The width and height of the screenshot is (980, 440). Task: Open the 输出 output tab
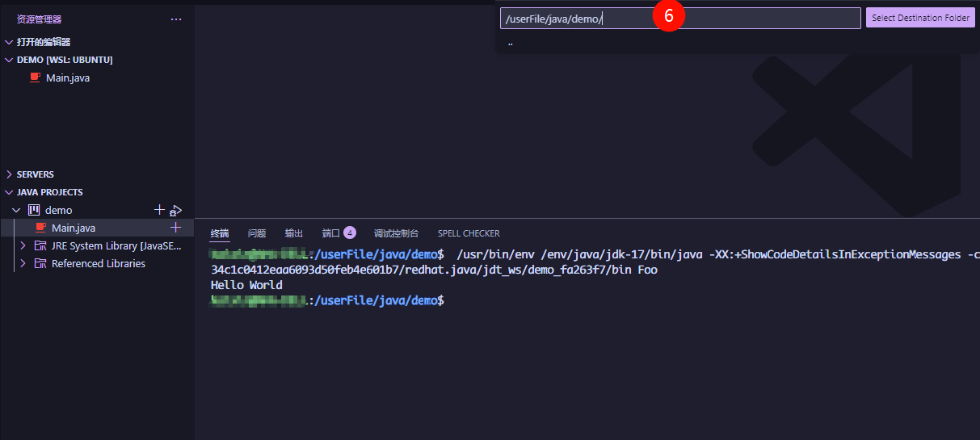(294, 233)
